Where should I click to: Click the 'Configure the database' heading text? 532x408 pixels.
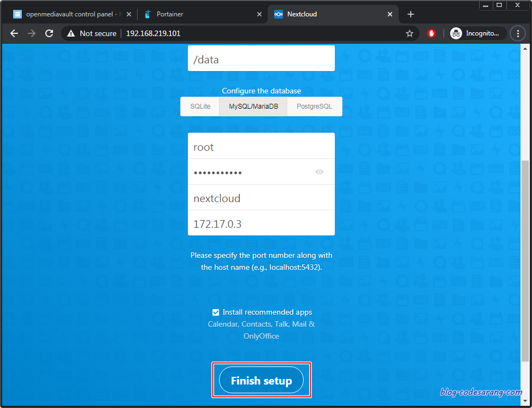pos(261,91)
